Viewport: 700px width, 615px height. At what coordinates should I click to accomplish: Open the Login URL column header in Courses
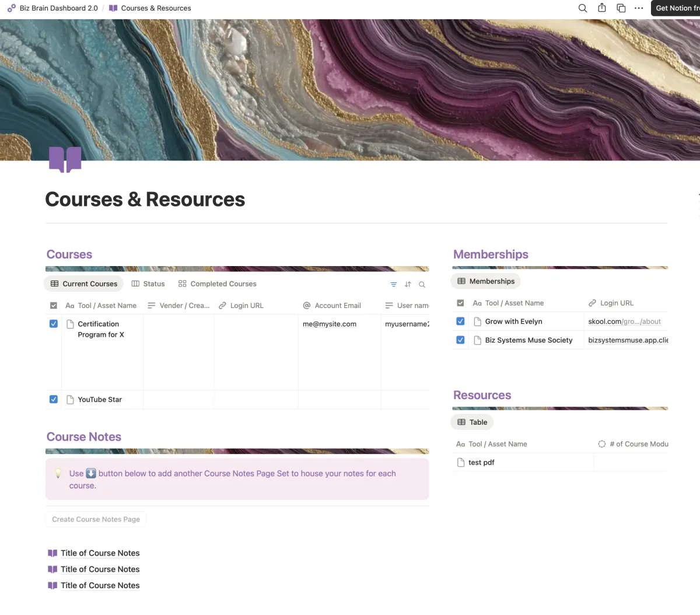coord(241,305)
